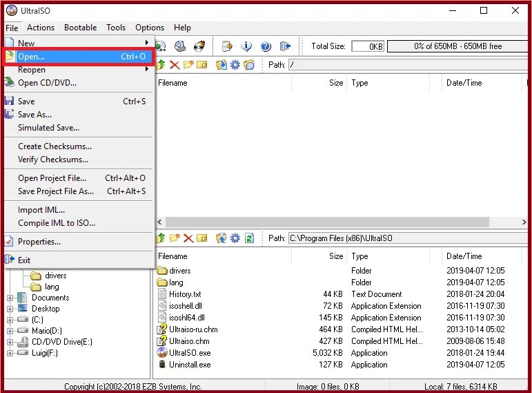Expand CD/DVD Drive(E:) tree node
Image resolution: width=532 pixels, height=393 pixels.
coord(10,342)
